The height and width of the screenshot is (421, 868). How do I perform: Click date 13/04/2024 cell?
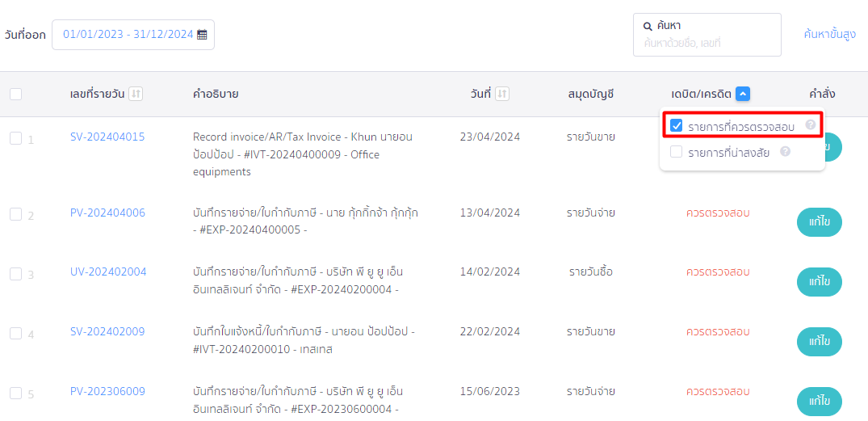click(490, 213)
